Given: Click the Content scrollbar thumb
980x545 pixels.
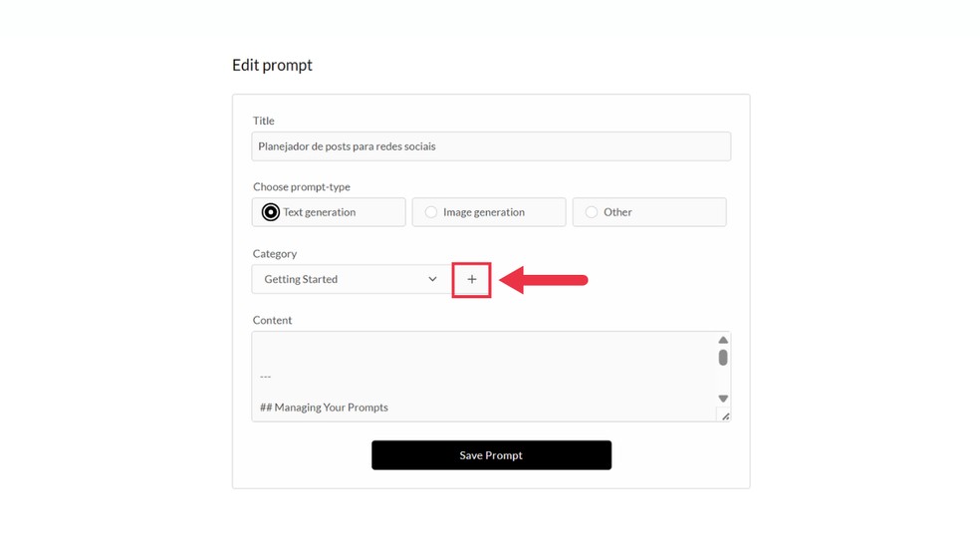Looking at the screenshot, I should coord(723,358).
